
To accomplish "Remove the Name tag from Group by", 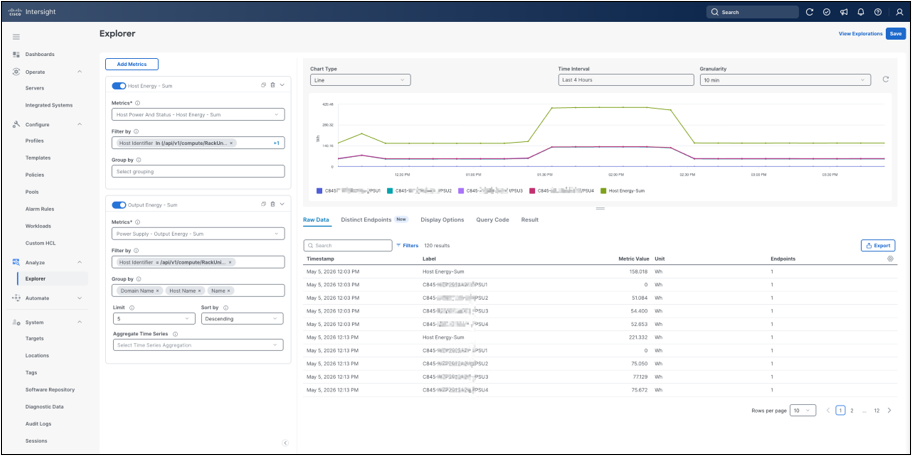I will 229,290.
